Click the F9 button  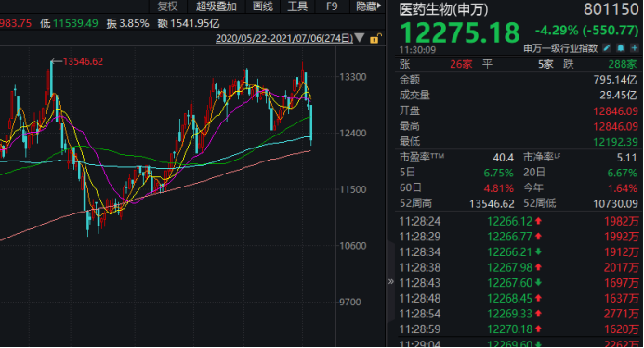[x=332, y=6]
